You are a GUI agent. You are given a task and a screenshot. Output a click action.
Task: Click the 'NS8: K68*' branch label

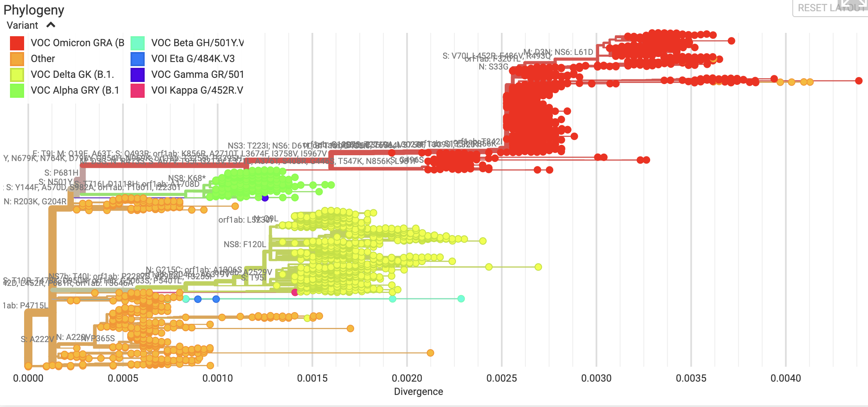click(187, 179)
